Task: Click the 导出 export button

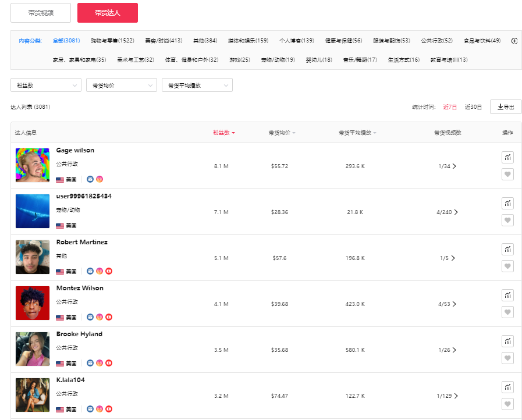Action: tap(505, 106)
